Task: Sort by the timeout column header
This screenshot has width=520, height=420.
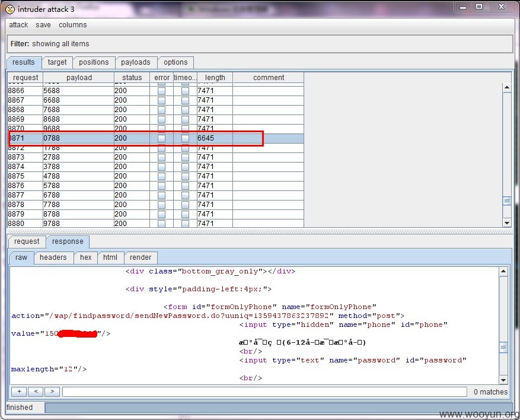Action: (x=185, y=78)
